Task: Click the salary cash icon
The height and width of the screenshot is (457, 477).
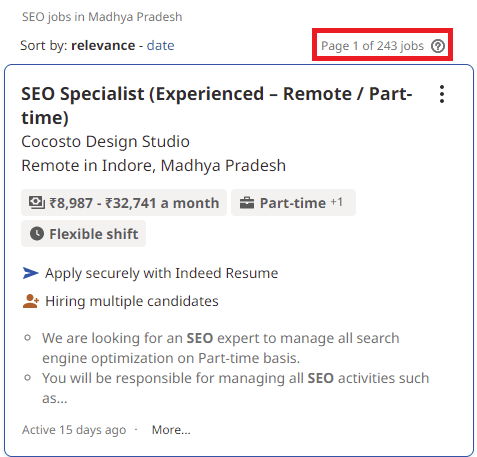Action: tap(37, 203)
